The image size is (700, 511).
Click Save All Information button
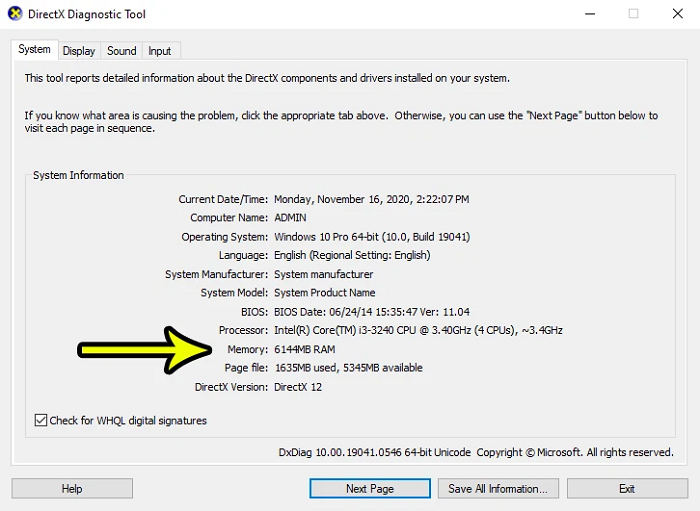click(x=497, y=489)
